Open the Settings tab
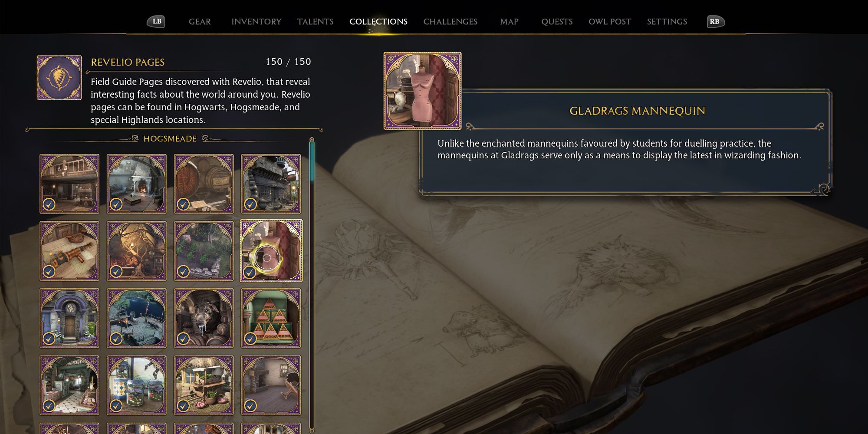868x434 pixels. coord(667,22)
